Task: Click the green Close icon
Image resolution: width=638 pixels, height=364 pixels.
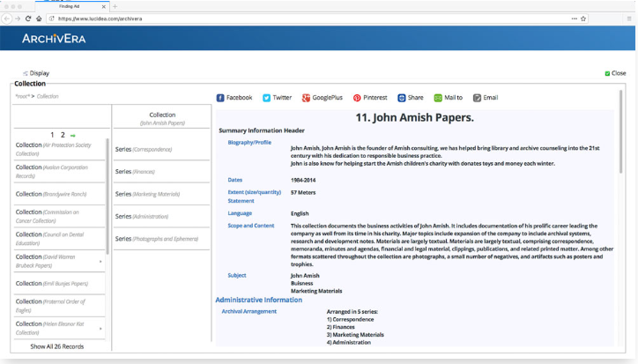Action: (607, 73)
